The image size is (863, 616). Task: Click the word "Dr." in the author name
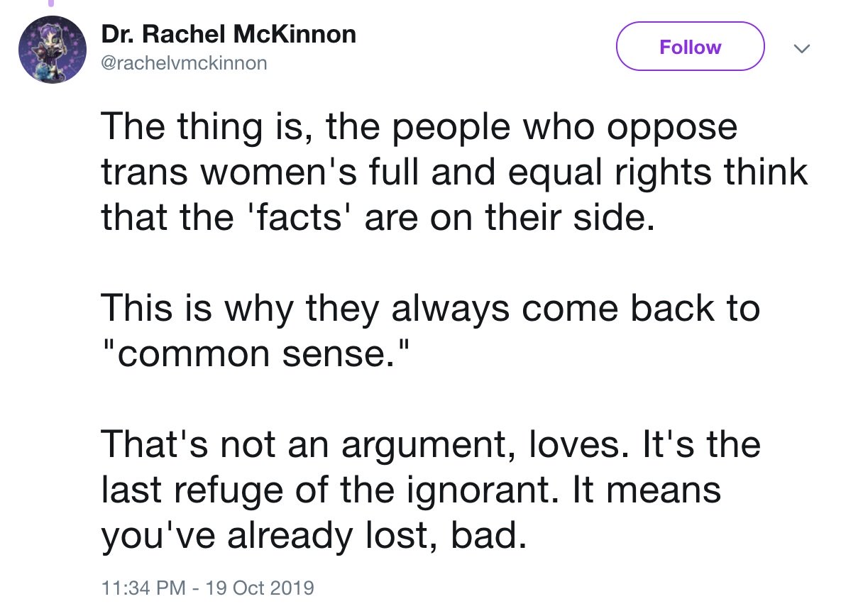click(119, 33)
